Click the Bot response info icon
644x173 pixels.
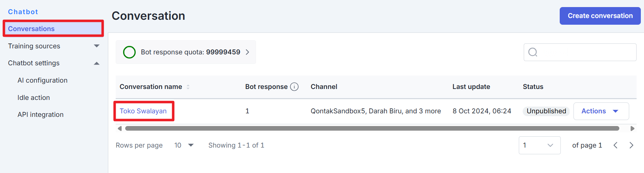[294, 87]
